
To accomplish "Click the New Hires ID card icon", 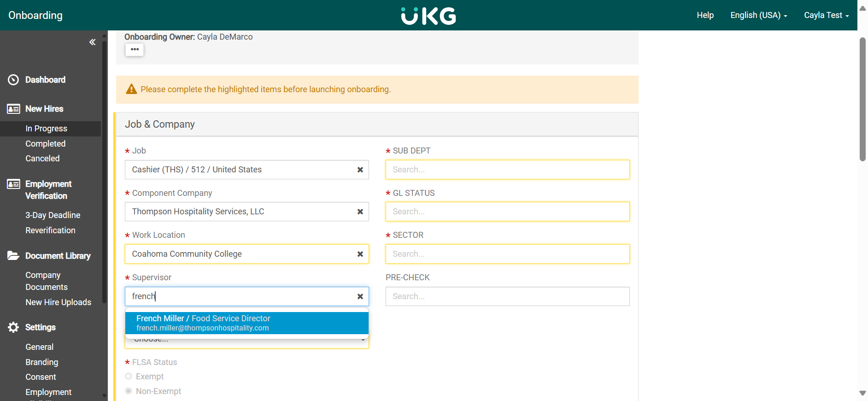I will click(x=13, y=109).
